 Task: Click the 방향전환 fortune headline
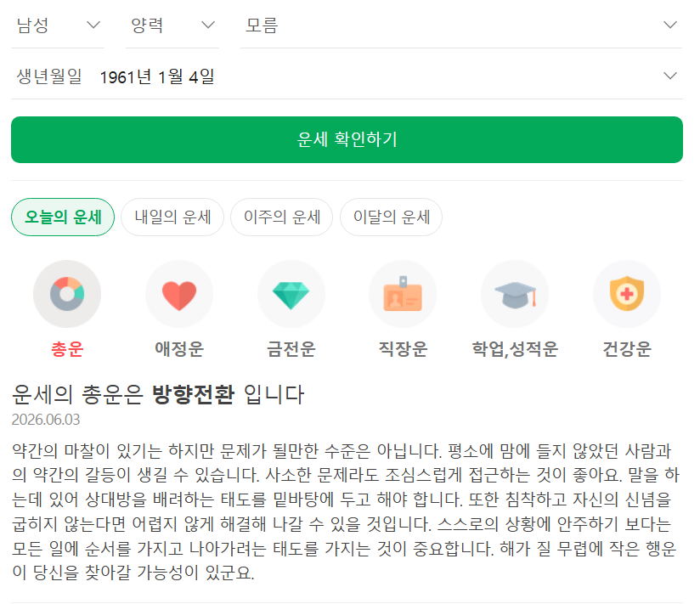point(193,394)
